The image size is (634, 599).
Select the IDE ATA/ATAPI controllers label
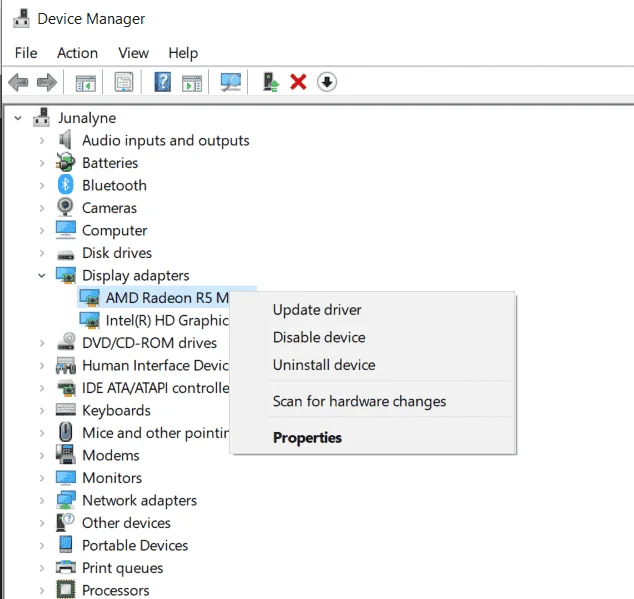156,388
